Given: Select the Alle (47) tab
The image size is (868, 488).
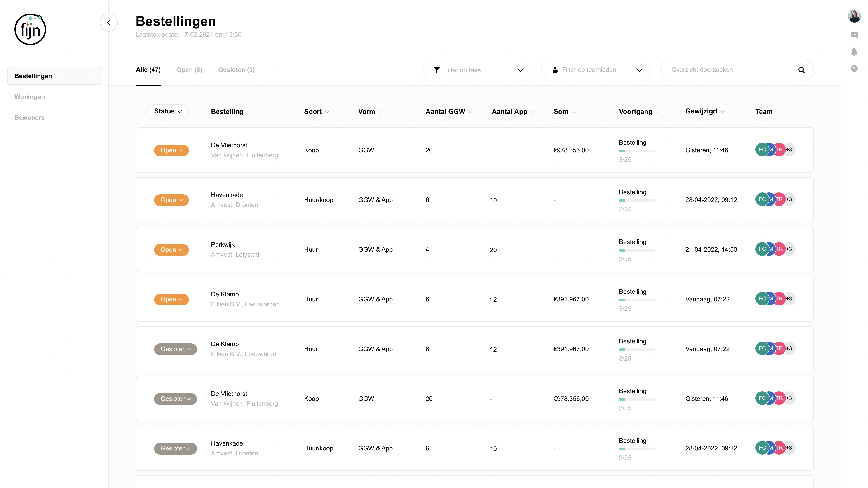Looking at the screenshot, I should pyautogui.click(x=148, y=70).
